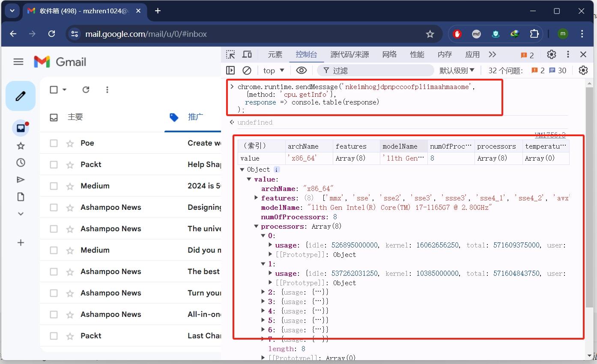This screenshot has width=597, height=364.
Task: Open the Mail inbox icon in sidebar
Action: click(x=21, y=128)
